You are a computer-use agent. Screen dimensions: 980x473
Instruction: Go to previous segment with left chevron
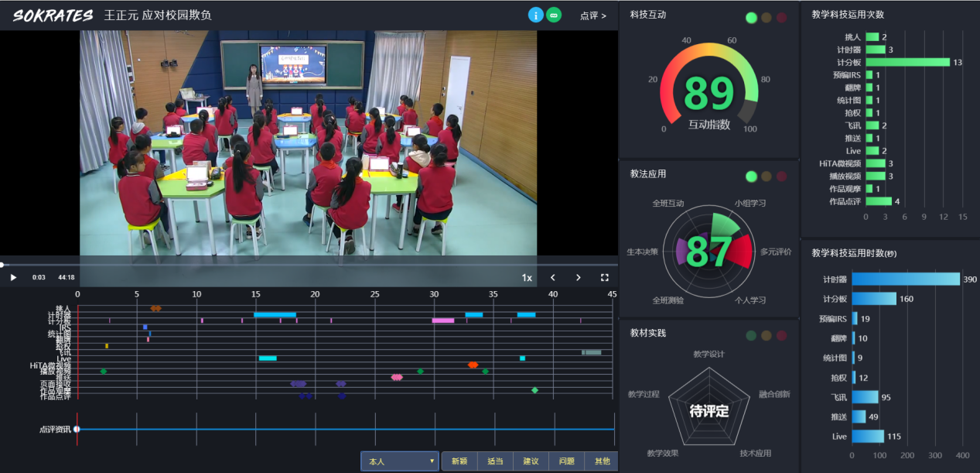[553, 277]
